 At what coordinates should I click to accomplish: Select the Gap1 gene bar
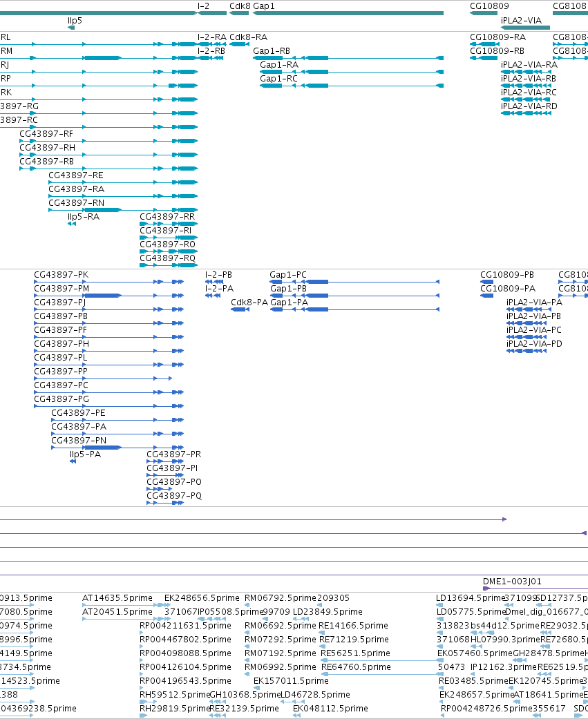(x=348, y=13)
